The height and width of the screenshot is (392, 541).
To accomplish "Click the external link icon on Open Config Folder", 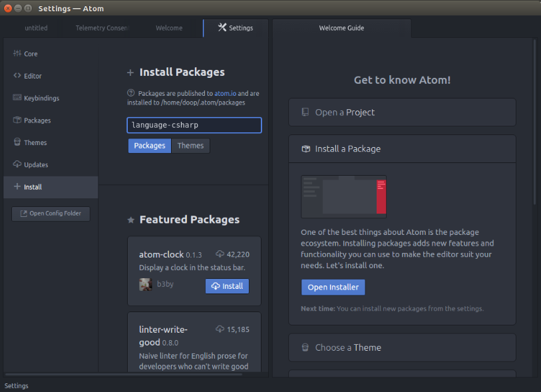I will [x=23, y=214].
